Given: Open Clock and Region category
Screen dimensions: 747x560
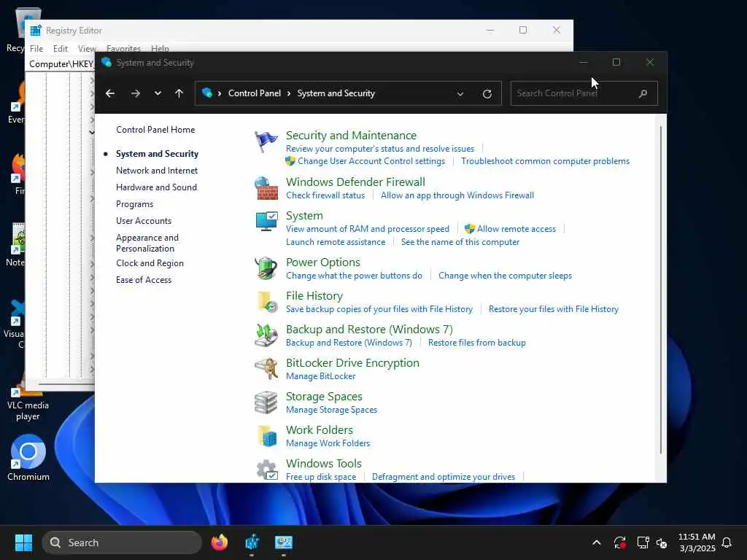Looking at the screenshot, I should click(x=150, y=263).
